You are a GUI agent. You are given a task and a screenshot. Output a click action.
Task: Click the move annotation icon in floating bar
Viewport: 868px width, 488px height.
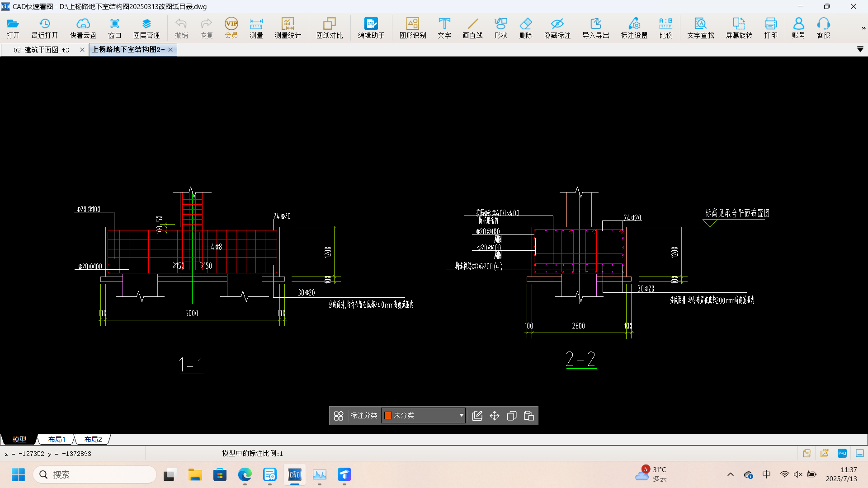(495, 416)
